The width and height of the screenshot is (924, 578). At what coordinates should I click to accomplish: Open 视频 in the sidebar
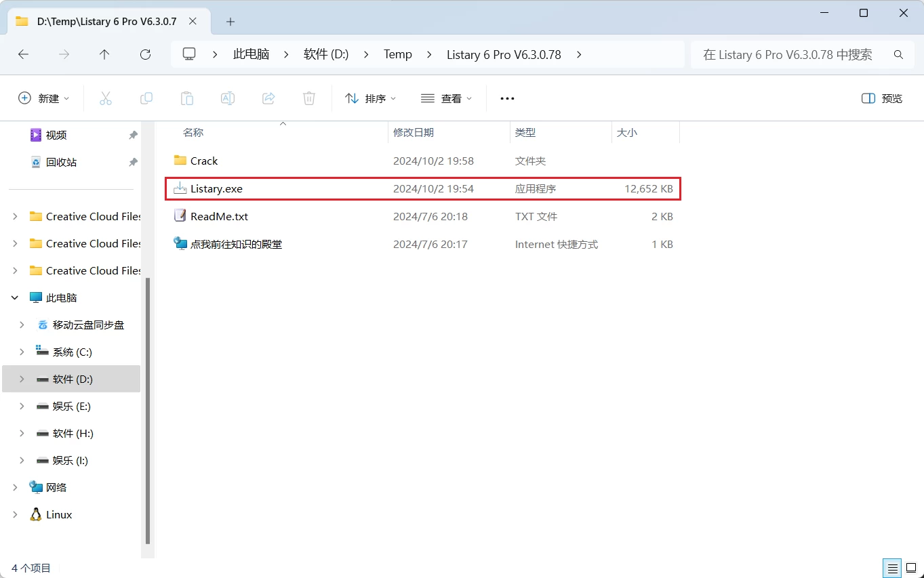pos(56,136)
